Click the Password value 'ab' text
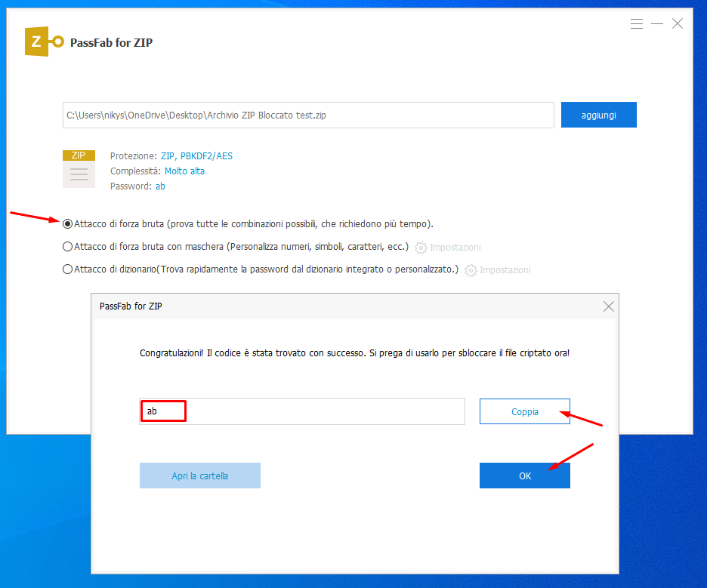Viewport: 707px width, 588px height. [160, 186]
